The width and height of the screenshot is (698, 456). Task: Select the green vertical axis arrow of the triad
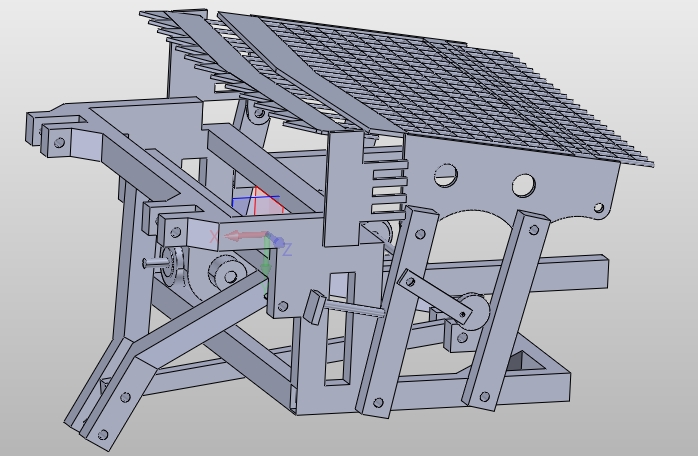click(266, 257)
